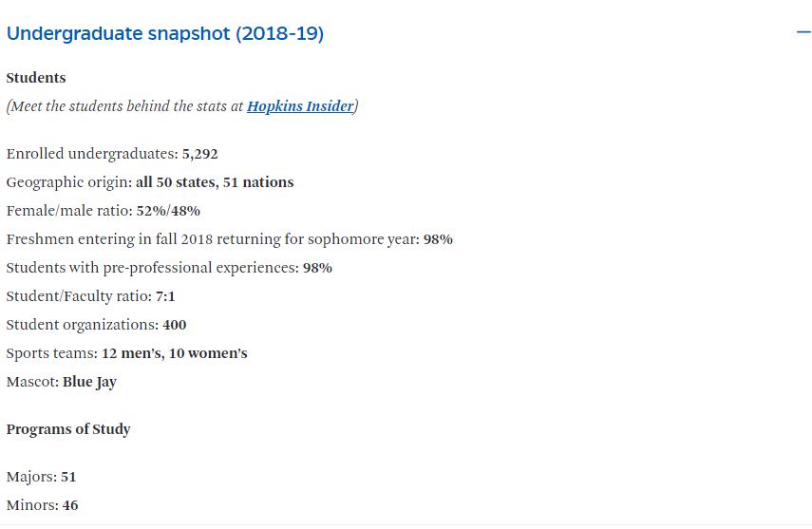
Task: Click the Student/Faculty ratio value 7:1
Action: coord(165,296)
